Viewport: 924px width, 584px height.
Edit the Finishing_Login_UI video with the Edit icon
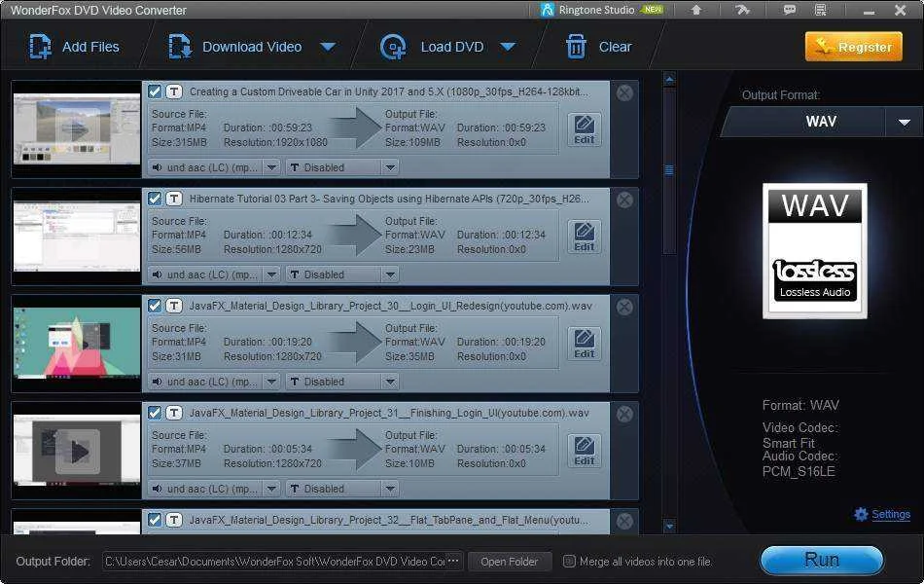(584, 451)
